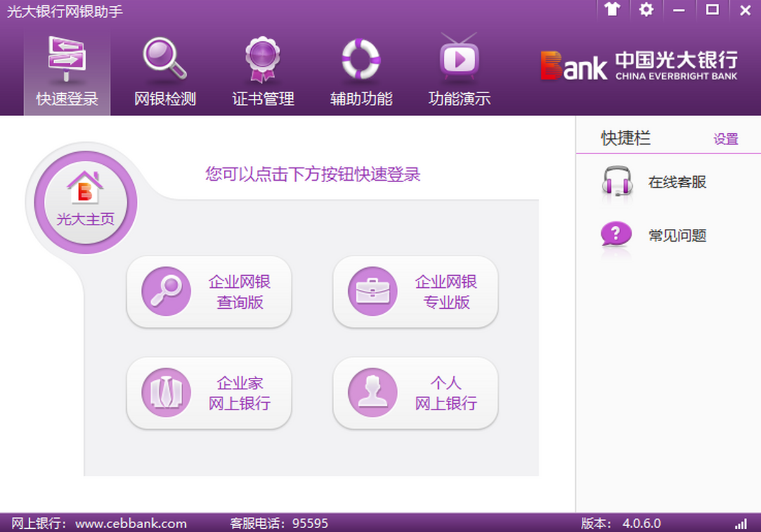761x532 pixels.
Task: Click the TV play icon above 功能演示
Action: tap(459, 57)
